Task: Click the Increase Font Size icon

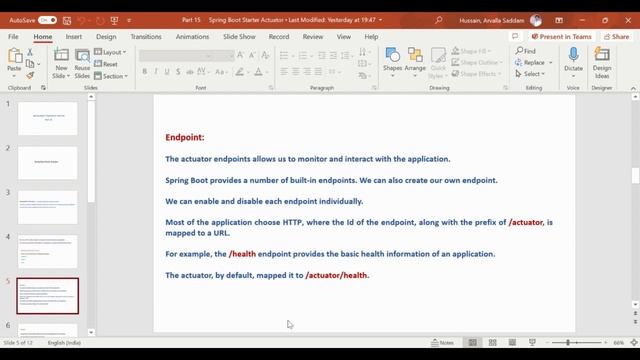Action: pyautogui.click(x=240, y=55)
